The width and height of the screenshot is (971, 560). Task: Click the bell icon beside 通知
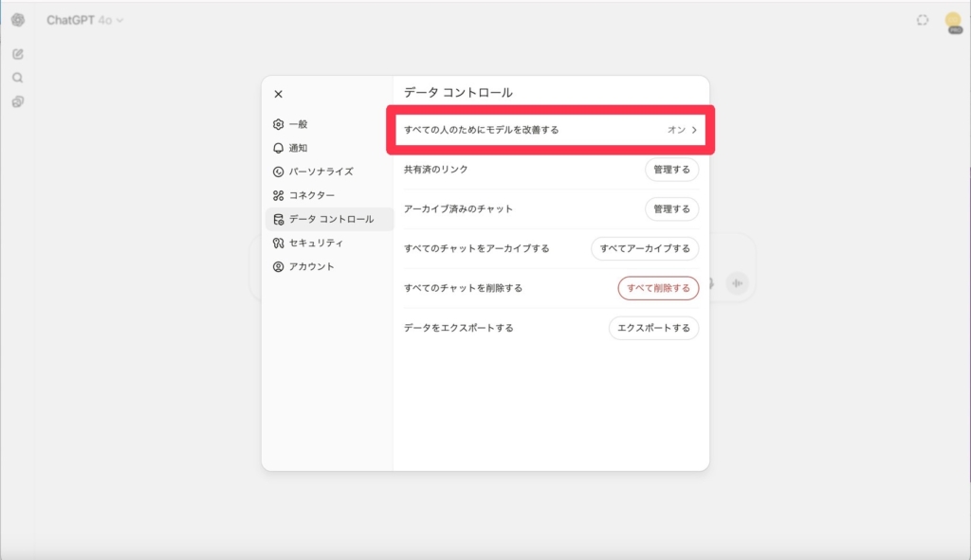click(278, 148)
